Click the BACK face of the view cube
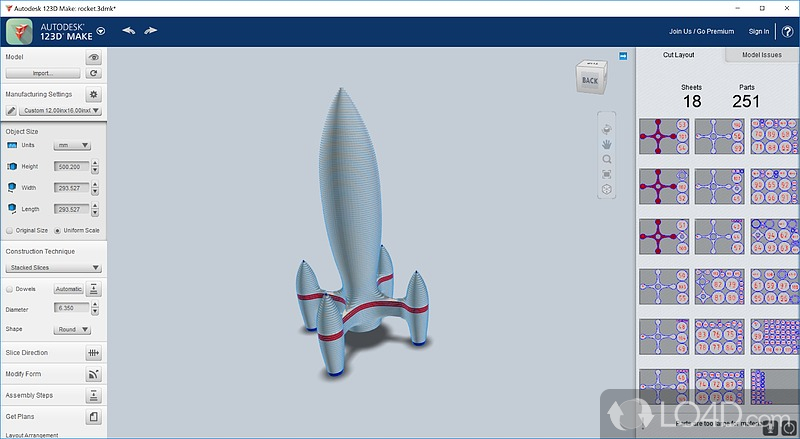Screen dimensions: 800x439 click(590, 81)
